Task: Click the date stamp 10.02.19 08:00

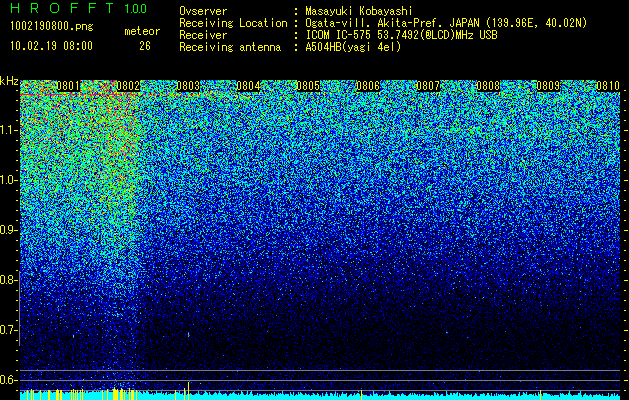Action: pos(51,46)
